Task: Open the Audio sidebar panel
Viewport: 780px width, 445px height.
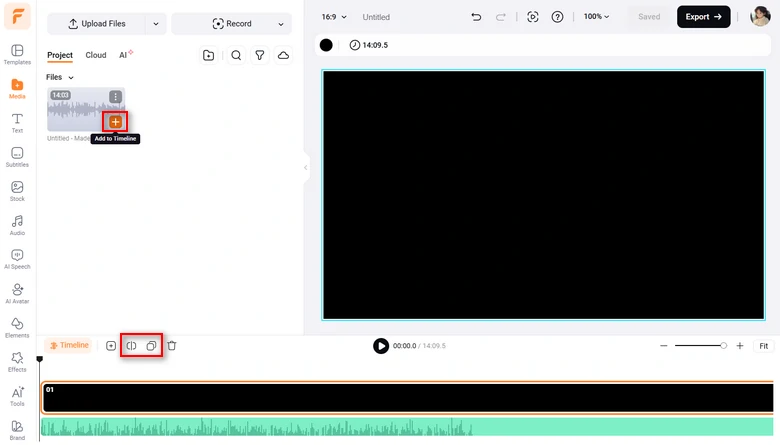Action: point(17,226)
